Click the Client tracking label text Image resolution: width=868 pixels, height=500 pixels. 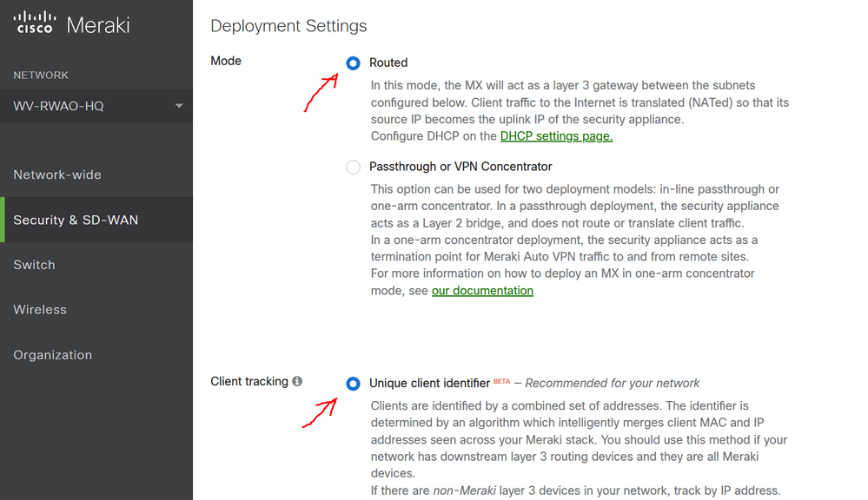point(249,381)
